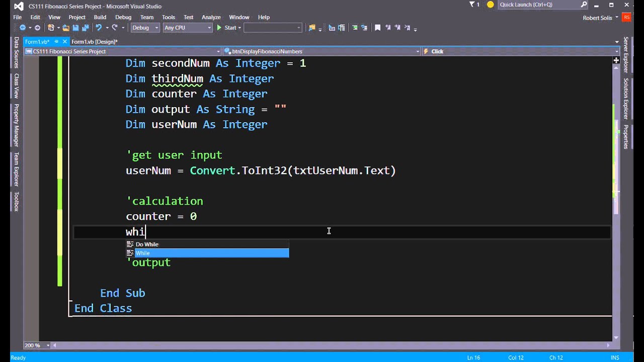Screen dimensions: 644x362
Task: Switch to Form1.vb [Design]* tab
Action: (95, 42)
